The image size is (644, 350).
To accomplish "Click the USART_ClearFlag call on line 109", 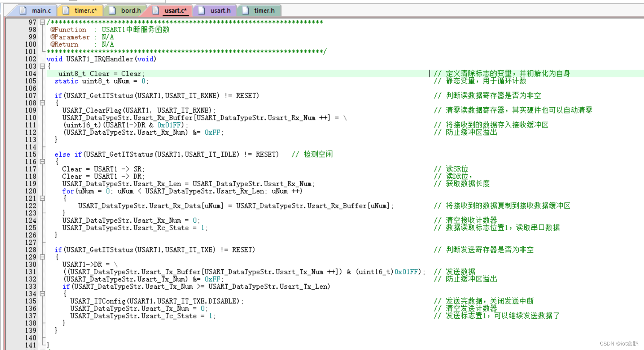I will pos(139,110).
